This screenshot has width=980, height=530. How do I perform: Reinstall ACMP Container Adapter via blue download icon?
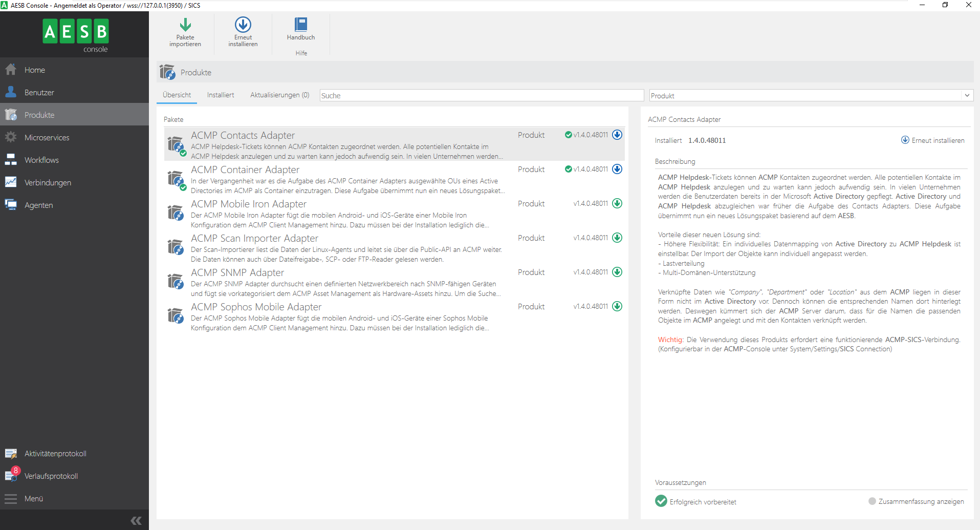coord(617,169)
